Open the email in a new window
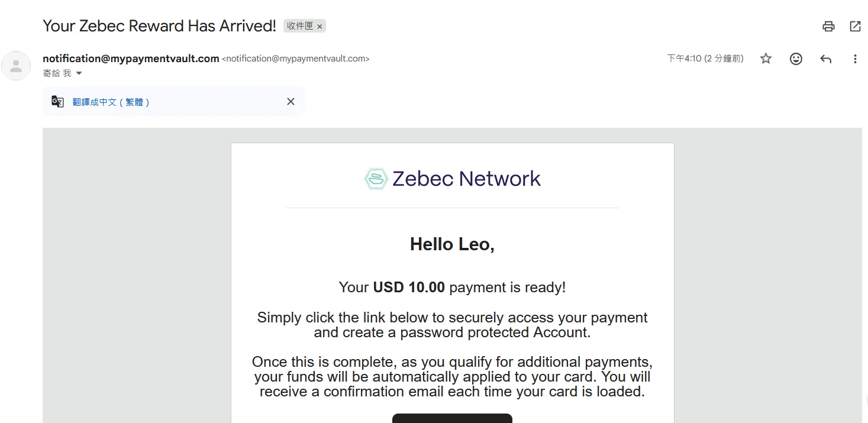 tap(855, 26)
